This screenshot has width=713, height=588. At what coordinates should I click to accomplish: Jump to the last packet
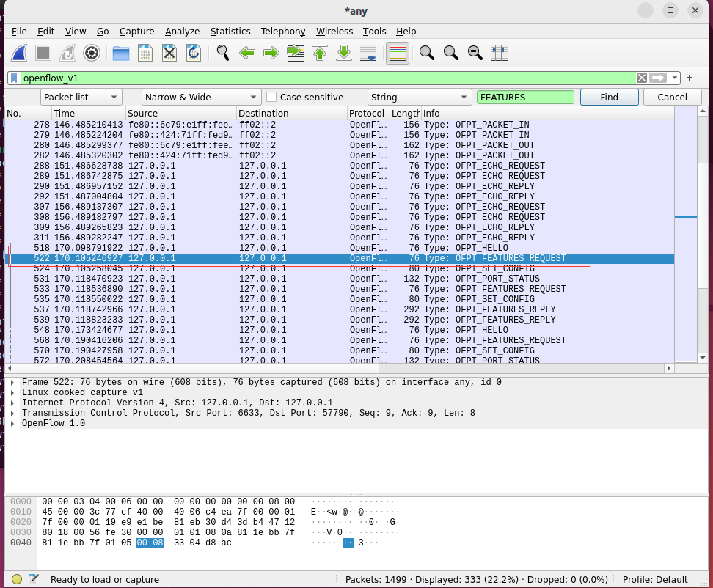(344, 54)
